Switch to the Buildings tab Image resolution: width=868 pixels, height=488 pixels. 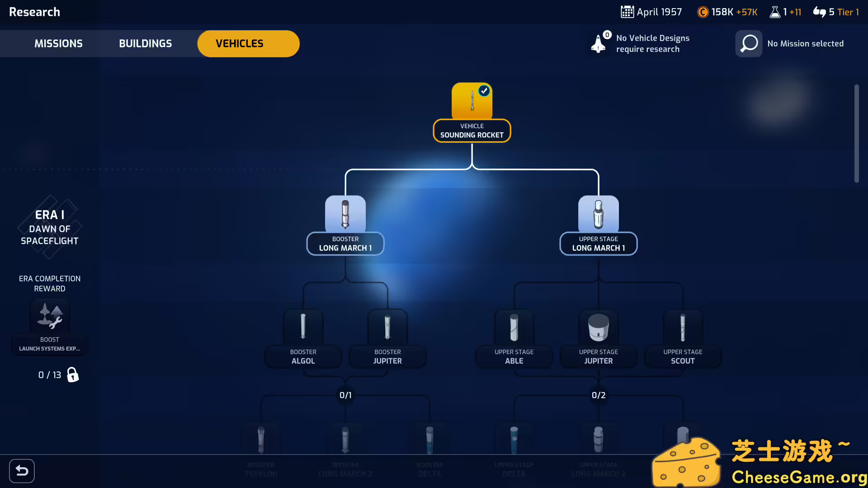pyautogui.click(x=145, y=44)
